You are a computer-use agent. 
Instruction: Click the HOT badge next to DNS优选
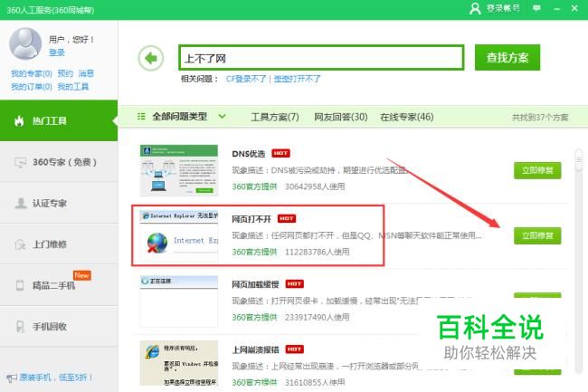pyautogui.click(x=280, y=153)
